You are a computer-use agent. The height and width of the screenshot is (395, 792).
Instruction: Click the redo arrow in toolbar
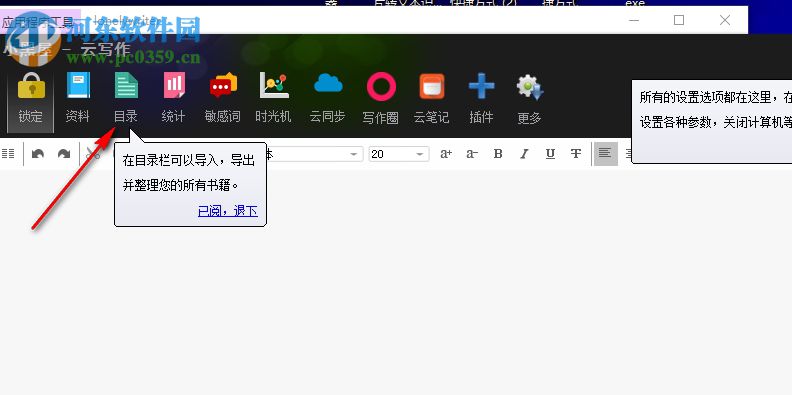[x=64, y=154]
